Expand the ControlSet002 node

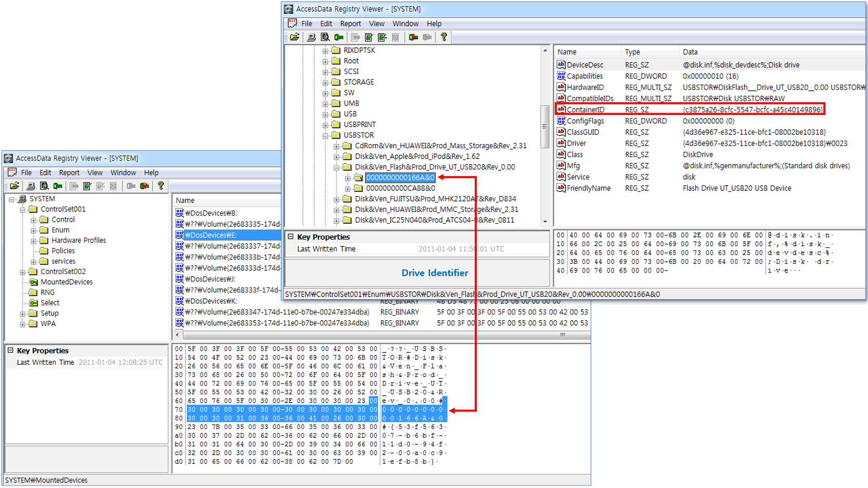[23, 272]
